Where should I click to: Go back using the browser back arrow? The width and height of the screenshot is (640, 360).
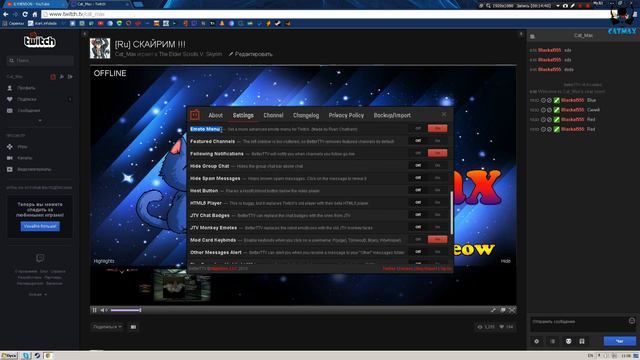6,14
